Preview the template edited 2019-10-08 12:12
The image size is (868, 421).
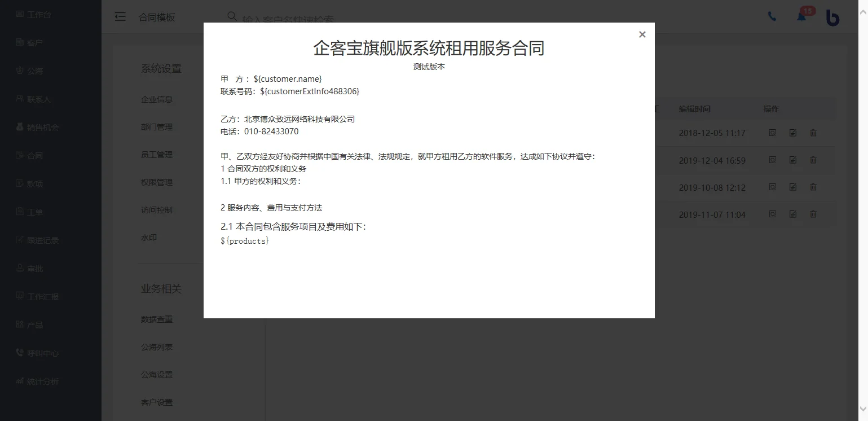773,187
